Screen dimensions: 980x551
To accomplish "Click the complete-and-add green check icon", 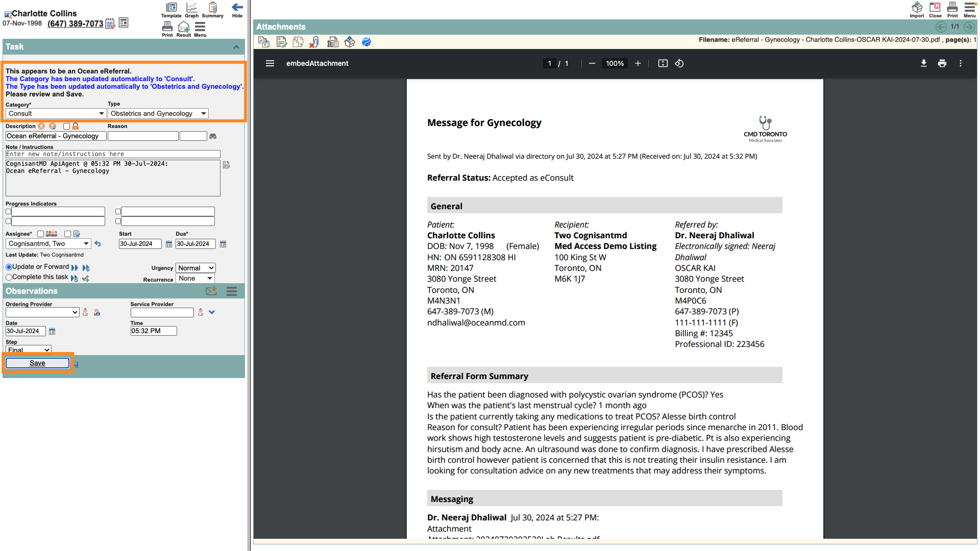I will pos(86,278).
